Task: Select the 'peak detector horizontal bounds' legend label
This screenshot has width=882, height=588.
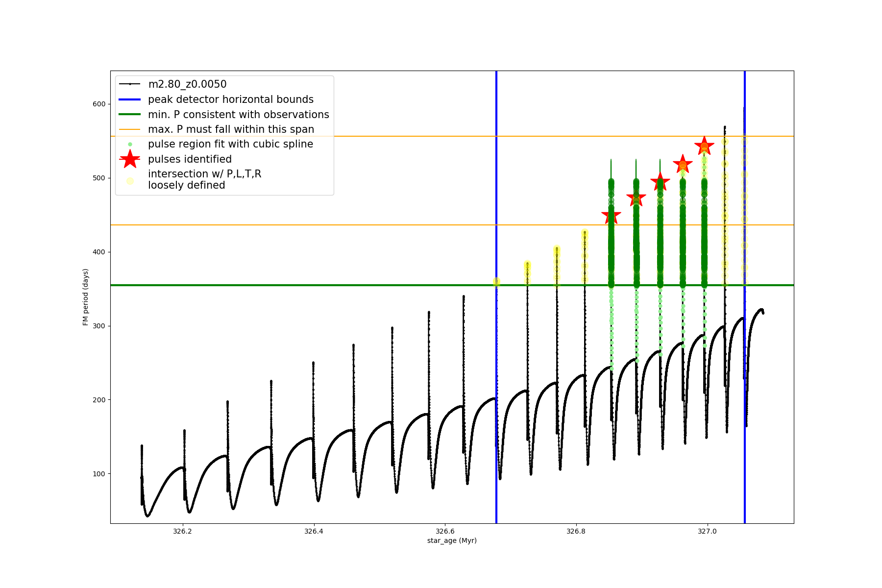Action: click(x=231, y=99)
